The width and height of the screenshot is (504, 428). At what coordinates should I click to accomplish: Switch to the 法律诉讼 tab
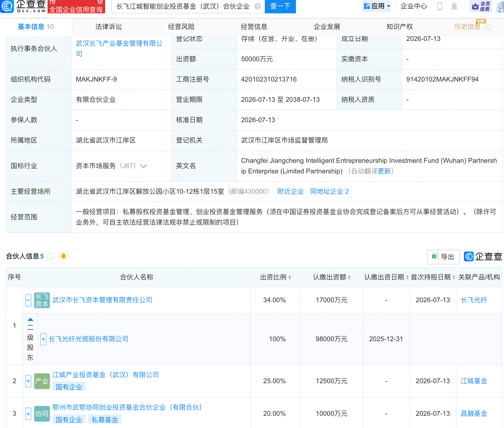108,27
